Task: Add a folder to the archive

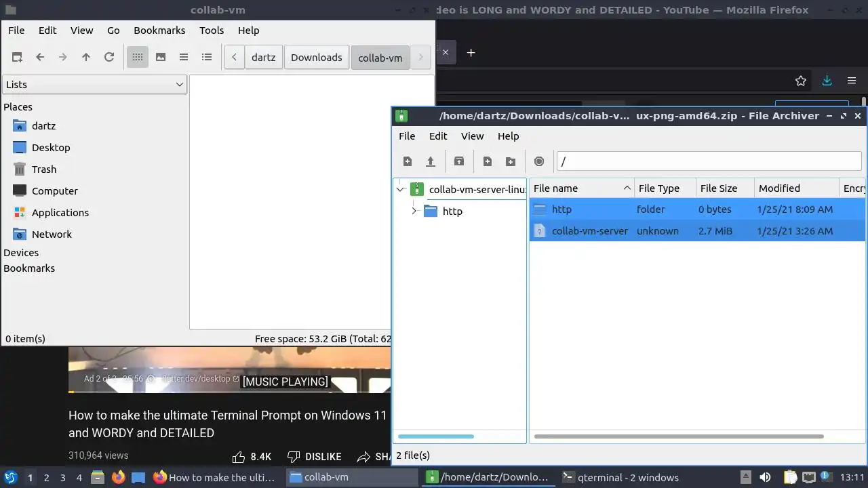Action: 511,161
